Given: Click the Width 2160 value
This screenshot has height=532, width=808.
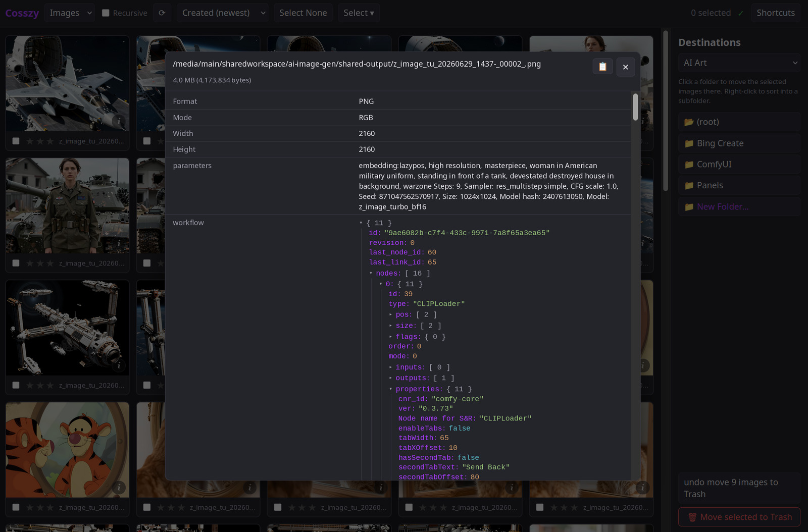Looking at the screenshot, I should [367, 133].
